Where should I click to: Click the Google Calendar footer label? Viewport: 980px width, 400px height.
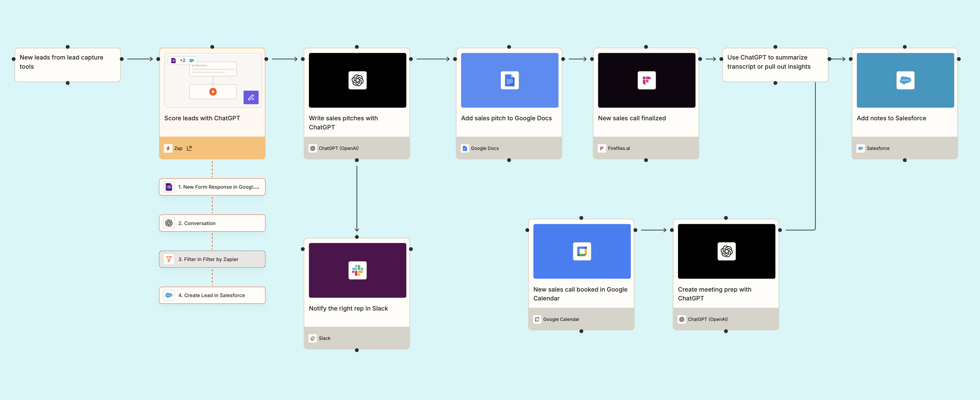[x=561, y=319]
